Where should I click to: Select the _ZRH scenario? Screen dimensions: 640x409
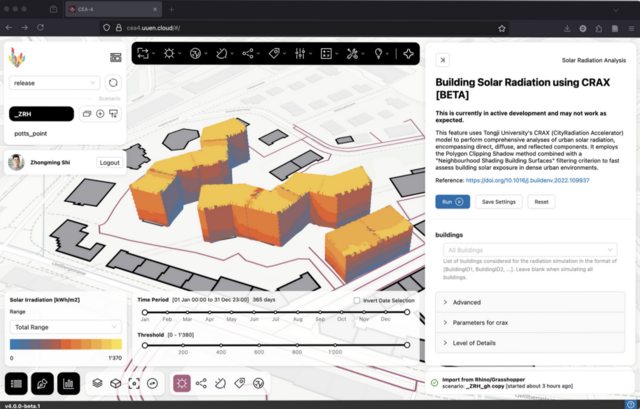tap(41, 114)
